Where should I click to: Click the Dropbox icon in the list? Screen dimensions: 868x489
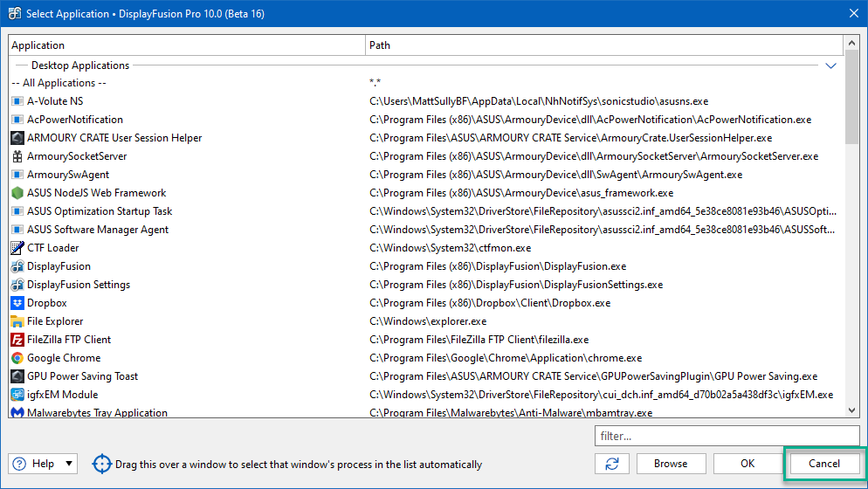click(x=17, y=303)
